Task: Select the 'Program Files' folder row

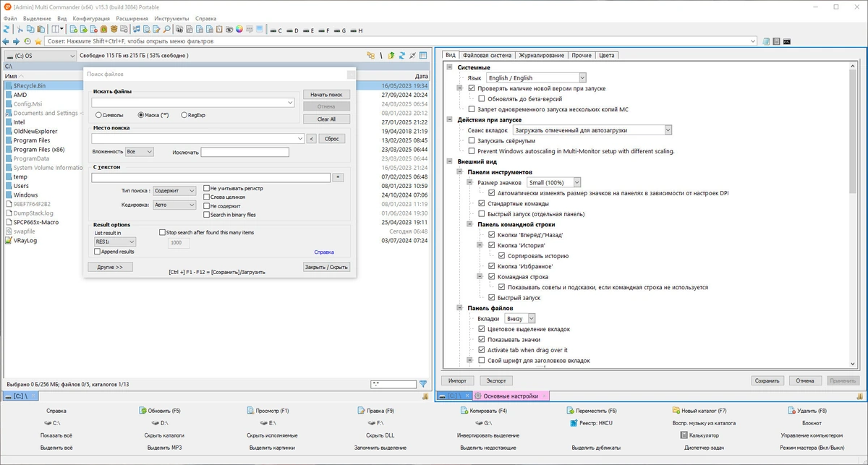Action: point(217,140)
